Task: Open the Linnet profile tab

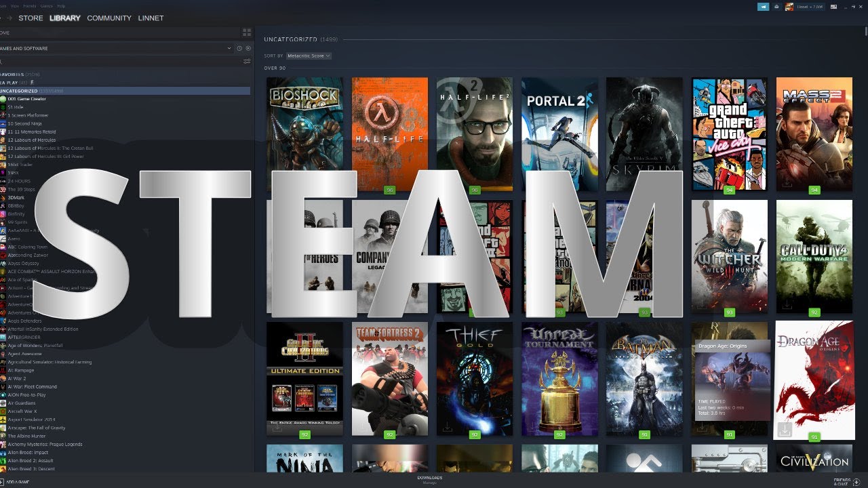Action: point(151,18)
